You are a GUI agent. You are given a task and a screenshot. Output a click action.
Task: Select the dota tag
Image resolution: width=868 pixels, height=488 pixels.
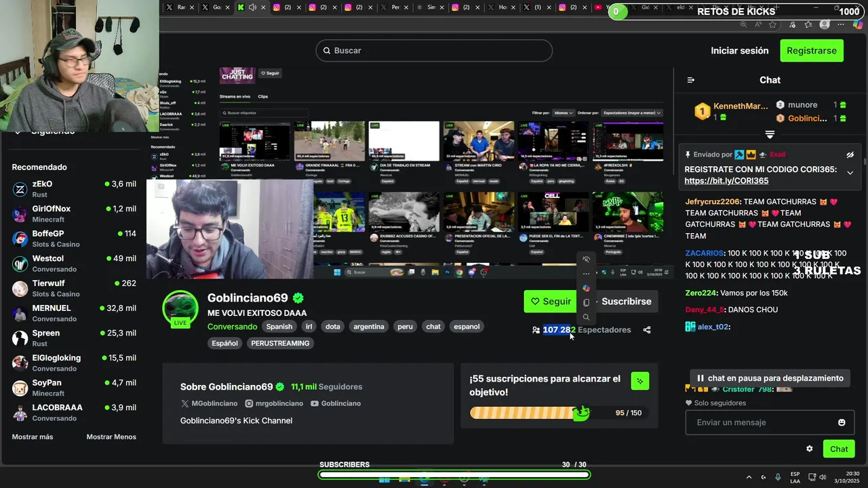tap(333, 327)
